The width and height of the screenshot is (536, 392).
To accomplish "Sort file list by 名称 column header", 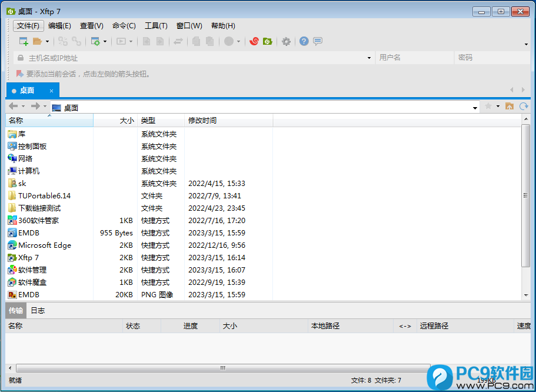I will click(x=49, y=121).
